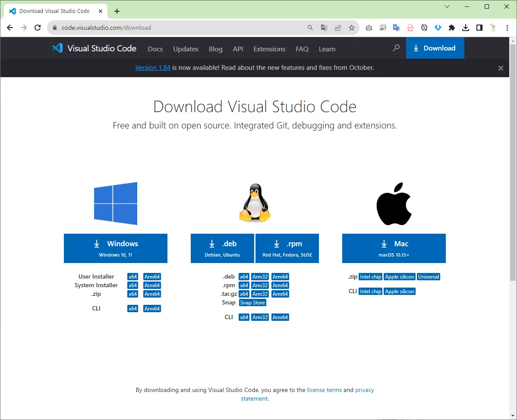The height and width of the screenshot is (420, 517).
Task: Download Windows .zip x64
Action: [x=132, y=294]
